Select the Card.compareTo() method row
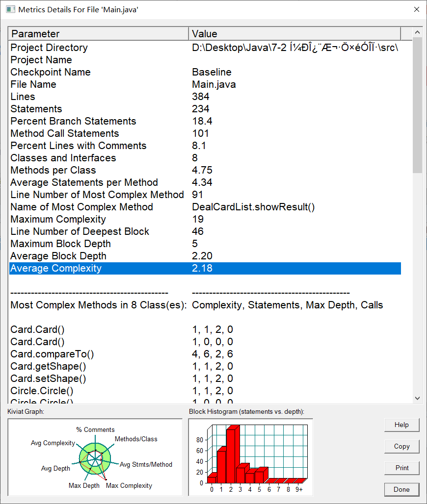 coord(205,354)
